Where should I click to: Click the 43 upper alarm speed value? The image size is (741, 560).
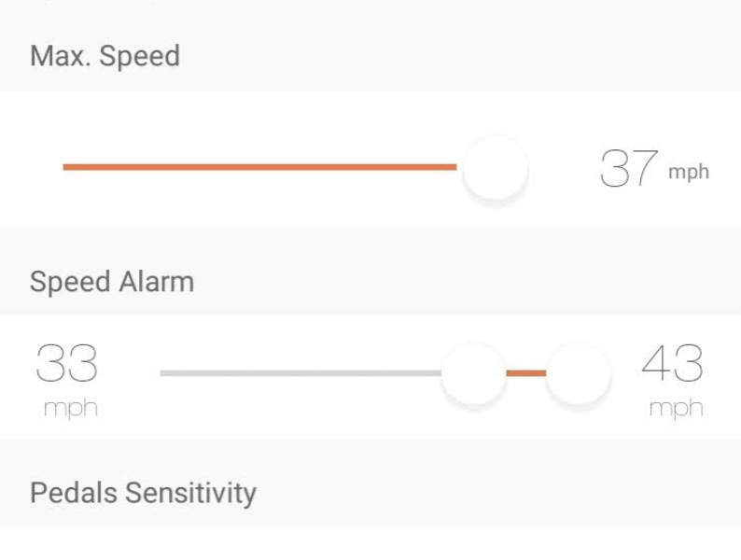[x=672, y=363]
